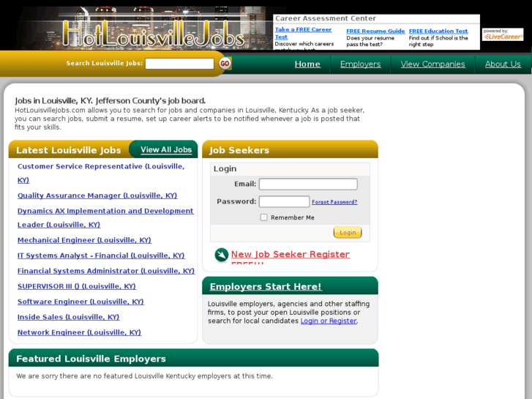Click the LiveCareer logo
The width and height of the screenshot is (532, 399).
coord(503,34)
